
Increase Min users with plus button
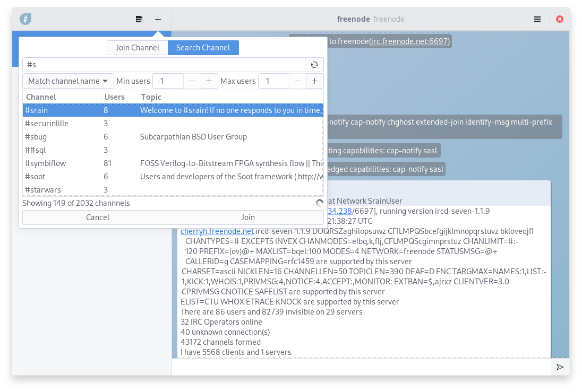coord(209,81)
